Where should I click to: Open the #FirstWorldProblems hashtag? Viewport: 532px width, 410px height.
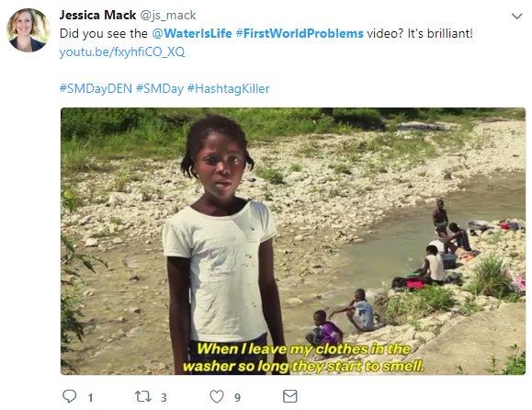300,33
